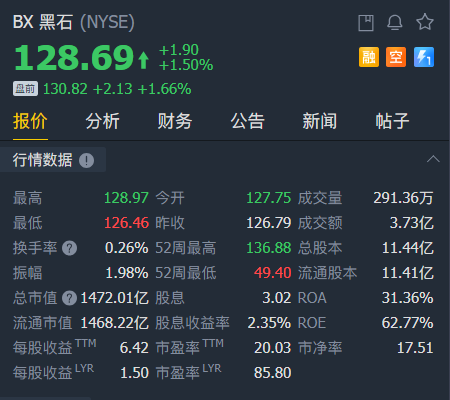Click the blue lightning bolt badge
Viewport: 450px width, 400px height.
coord(424,57)
